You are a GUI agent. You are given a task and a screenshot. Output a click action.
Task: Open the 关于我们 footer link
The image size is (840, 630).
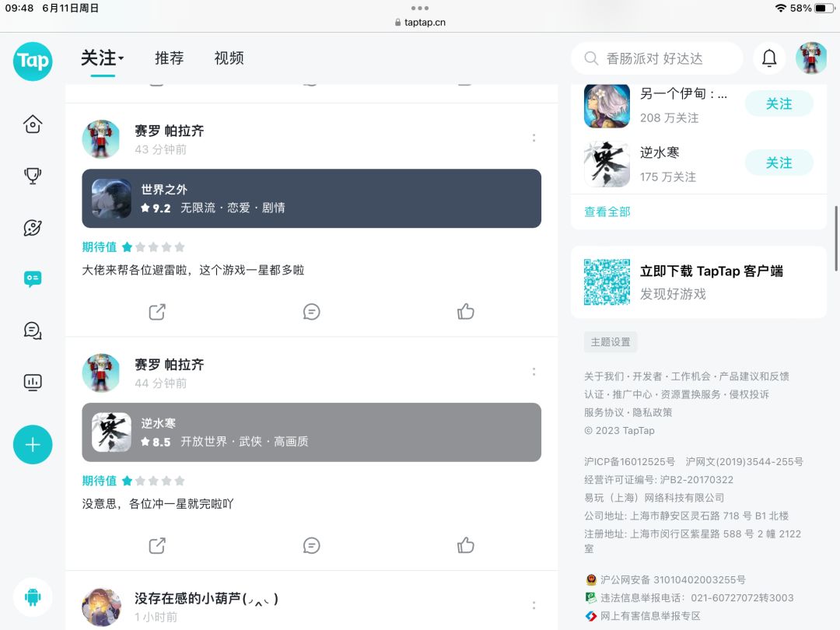tap(604, 376)
